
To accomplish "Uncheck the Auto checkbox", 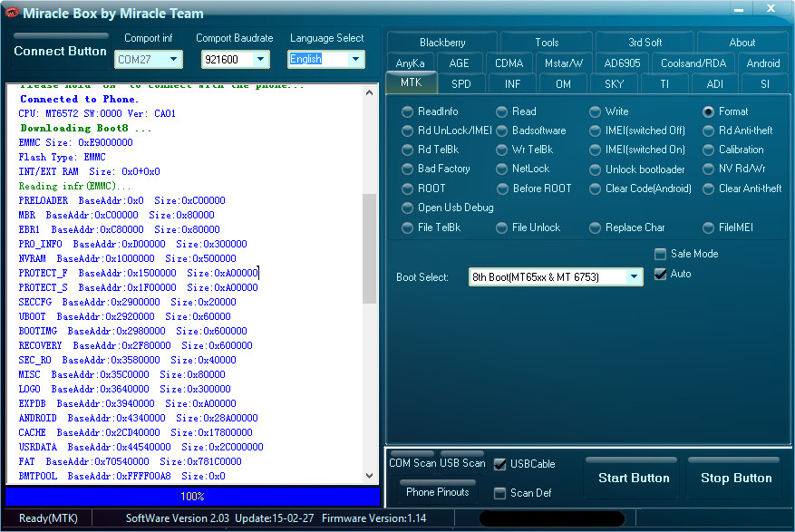I will (660, 274).
